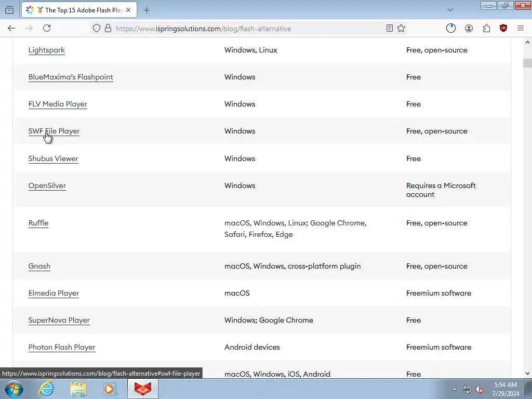Image resolution: width=532 pixels, height=399 pixels.
Task: Open the Gnash link
Action: [39, 266]
